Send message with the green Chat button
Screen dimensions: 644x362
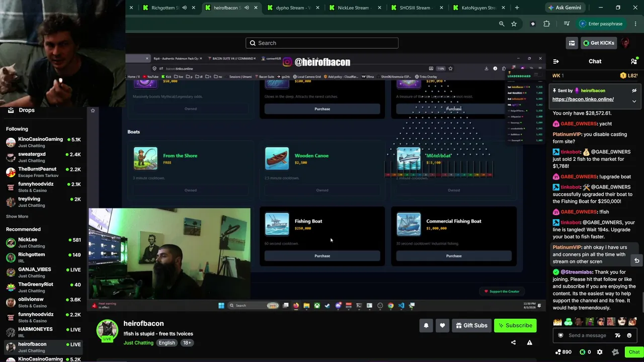pos(634,352)
